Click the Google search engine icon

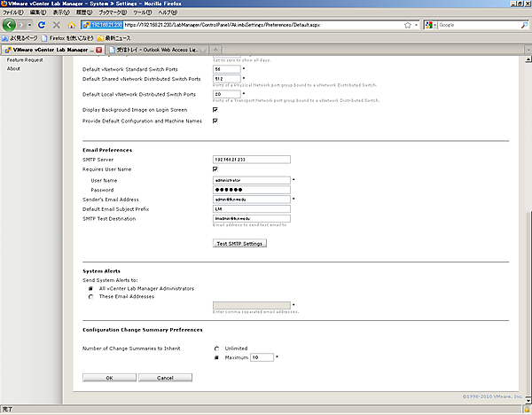430,25
